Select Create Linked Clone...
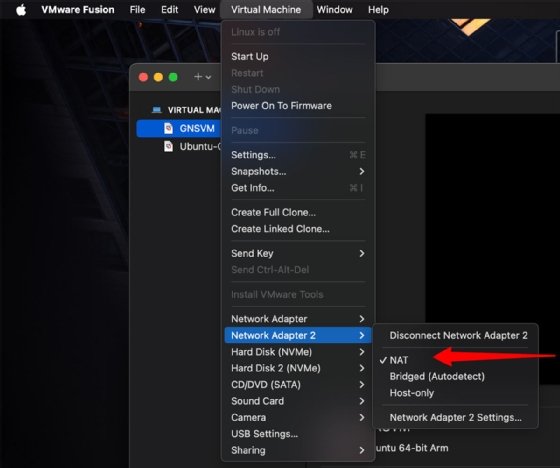Screen dimensions: 560x468 click(298, 229)
